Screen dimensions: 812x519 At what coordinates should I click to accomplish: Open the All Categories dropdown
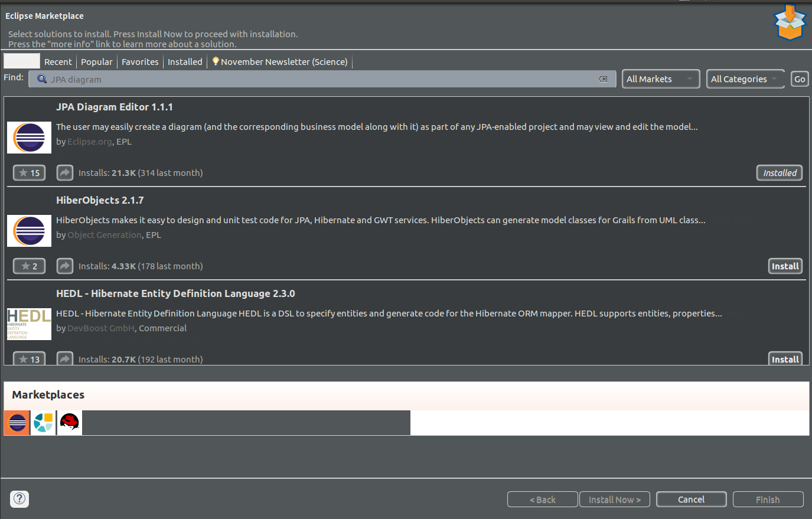pyautogui.click(x=745, y=79)
